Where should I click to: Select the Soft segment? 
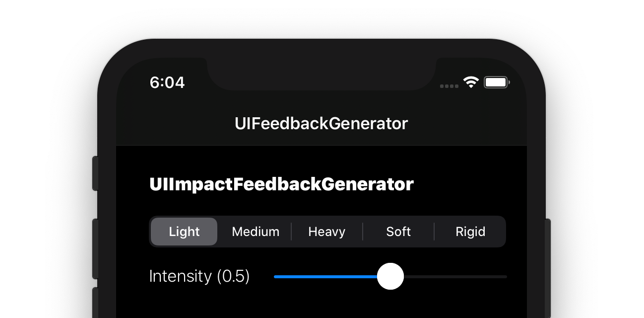pyautogui.click(x=398, y=232)
